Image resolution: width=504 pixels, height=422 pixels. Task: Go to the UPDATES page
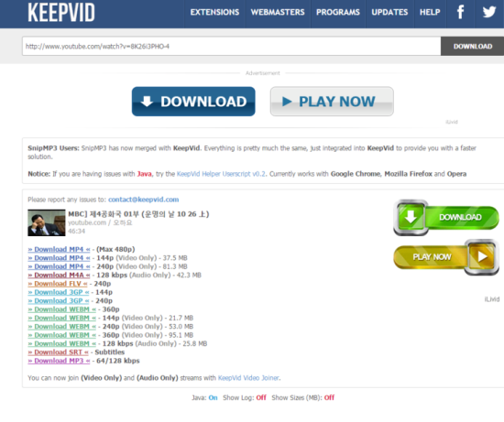point(389,12)
